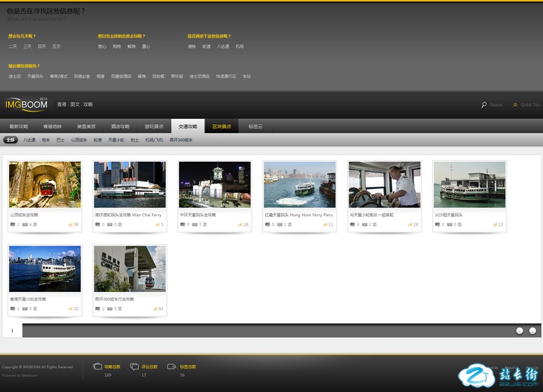The height and width of the screenshot is (392, 543).
Task: Select the 全部 filter pill
Action: click(10, 140)
